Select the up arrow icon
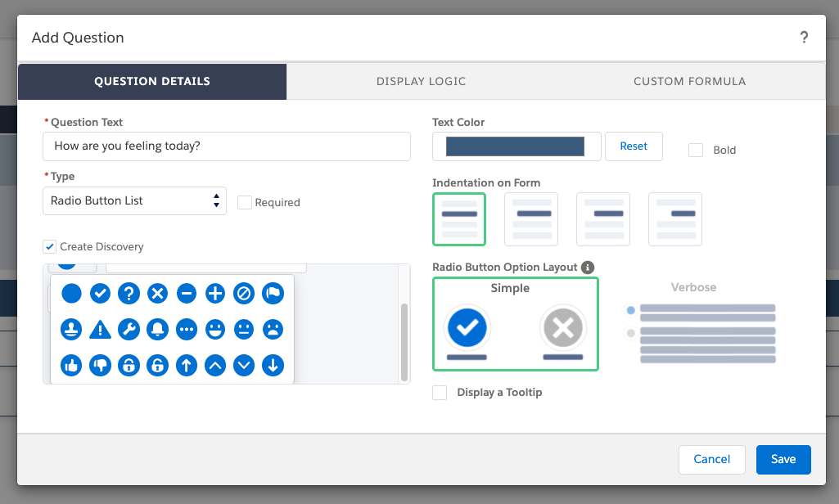The height and width of the screenshot is (504, 839). pos(187,366)
